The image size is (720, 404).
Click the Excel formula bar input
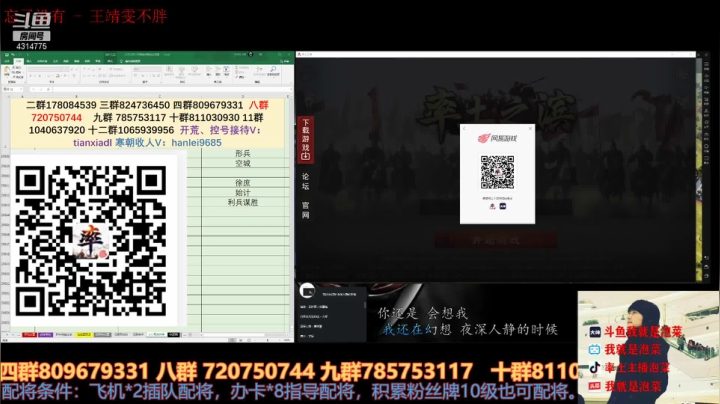[172, 89]
